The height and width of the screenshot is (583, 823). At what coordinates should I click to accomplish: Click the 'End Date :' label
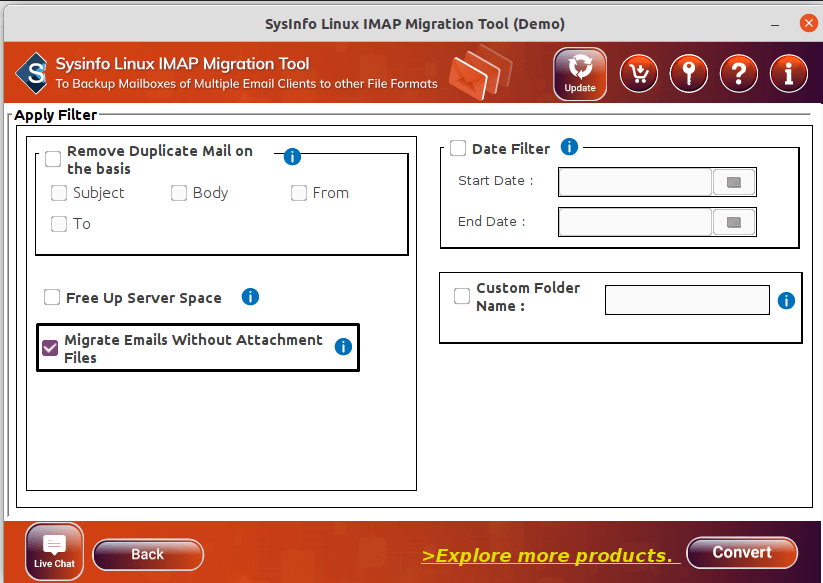(x=491, y=221)
